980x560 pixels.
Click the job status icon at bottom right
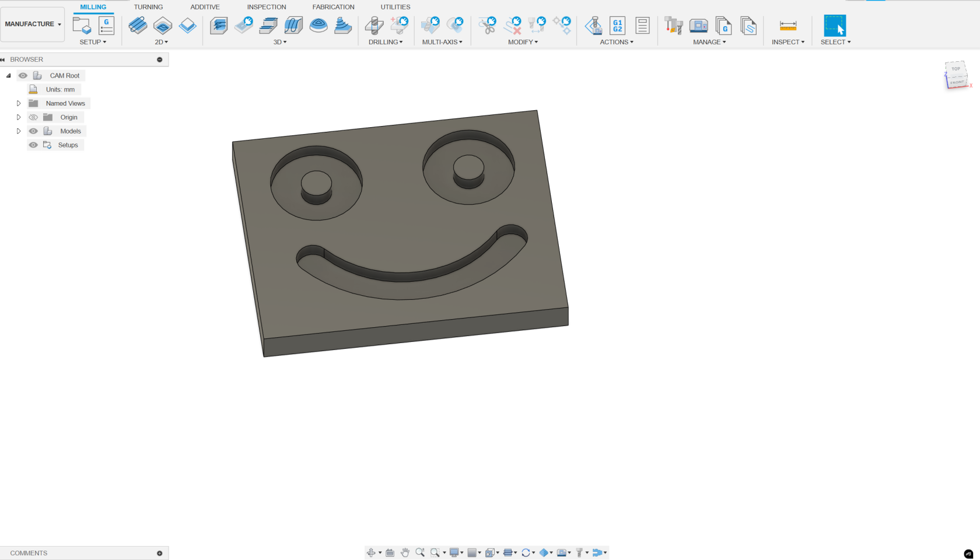pyautogui.click(x=968, y=554)
